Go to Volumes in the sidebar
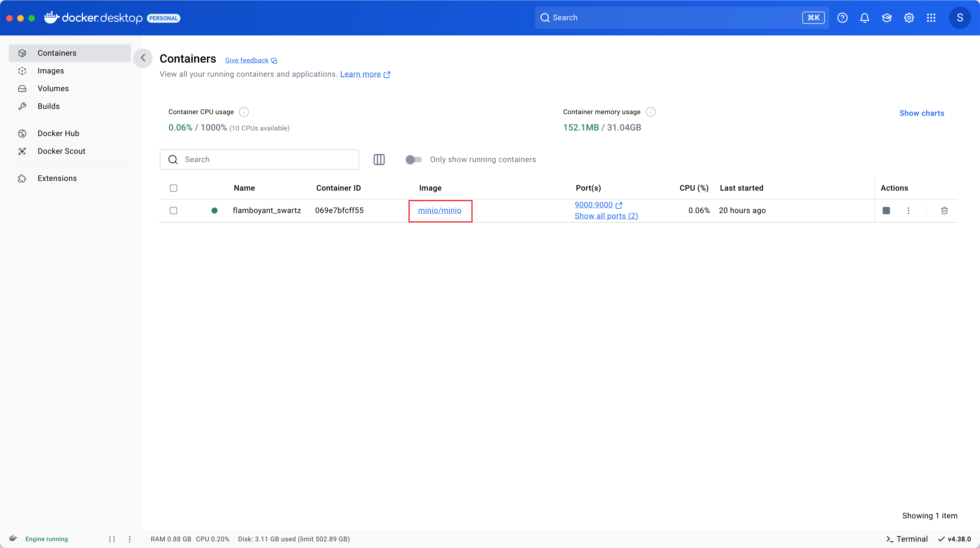This screenshot has width=980, height=548. coord(70,89)
